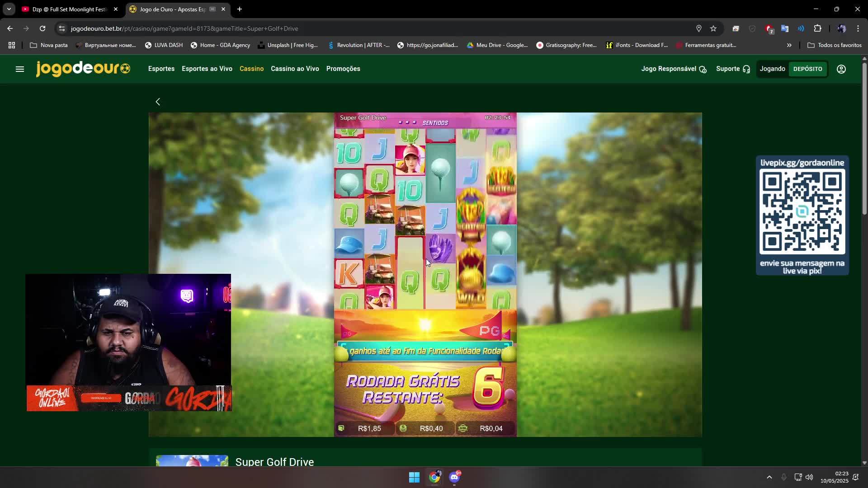Open the browser Extensions puzzle icon
The height and width of the screenshot is (488, 868).
coord(817,28)
